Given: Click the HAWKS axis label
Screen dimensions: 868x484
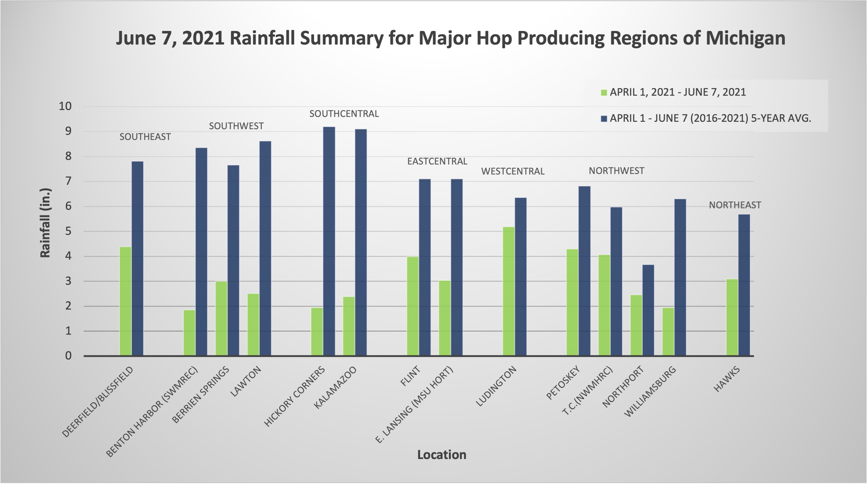Looking at the screenshot, I should (727, 379).
